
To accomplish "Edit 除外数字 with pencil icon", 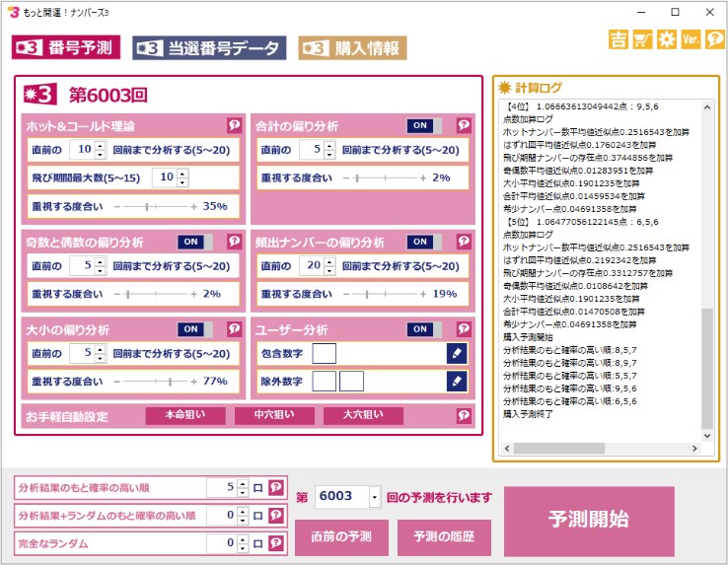I will coord(457,382).
